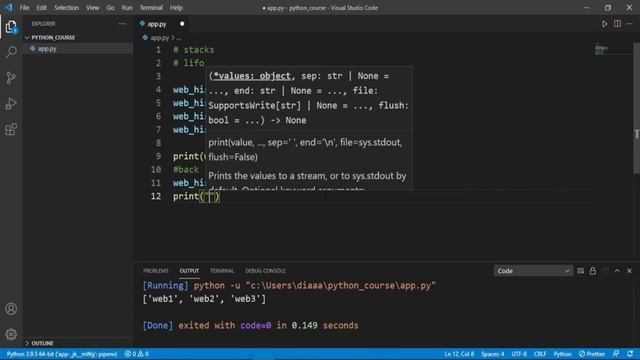Click the errors and warnings counter
This screenshot has height=360, width=640.
coord(137,354)
